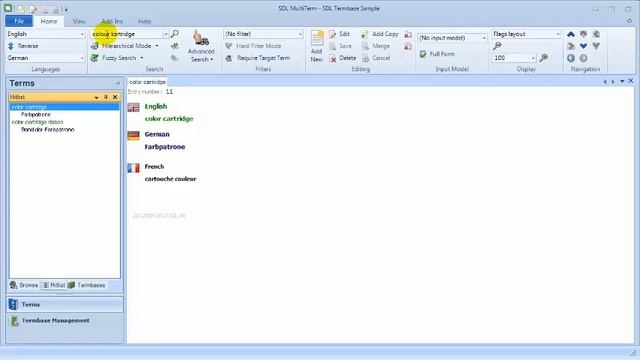Close the Hitlist panel

click(115, 97)
